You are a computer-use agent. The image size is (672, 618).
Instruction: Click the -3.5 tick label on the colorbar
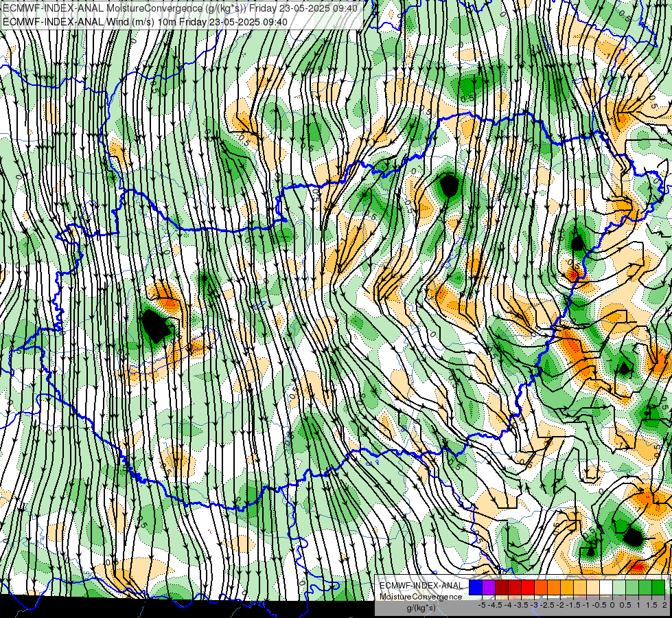(522, 605)
